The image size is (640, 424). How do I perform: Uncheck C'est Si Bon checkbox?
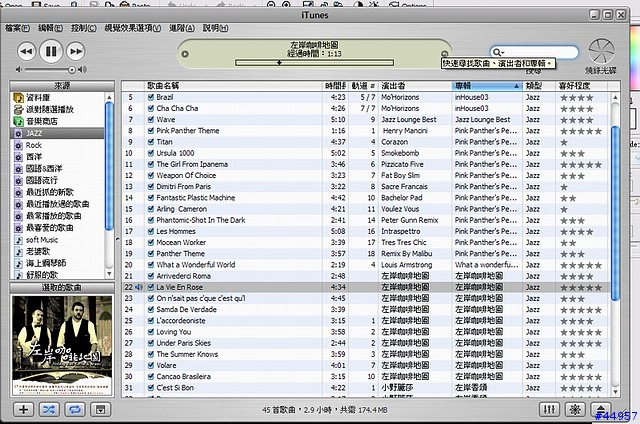(151, 388)
